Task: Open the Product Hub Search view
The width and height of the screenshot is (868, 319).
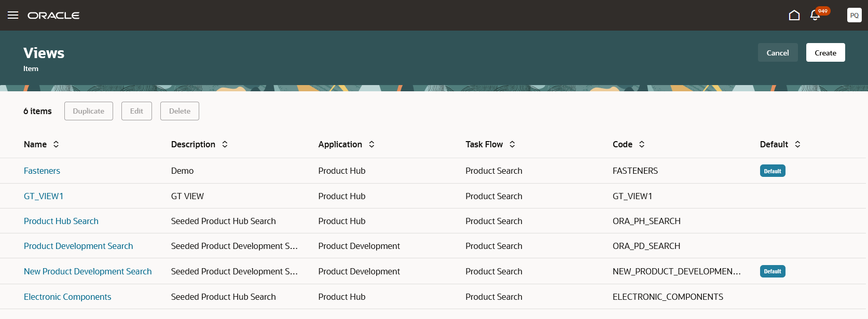Action: click(61, 221)
